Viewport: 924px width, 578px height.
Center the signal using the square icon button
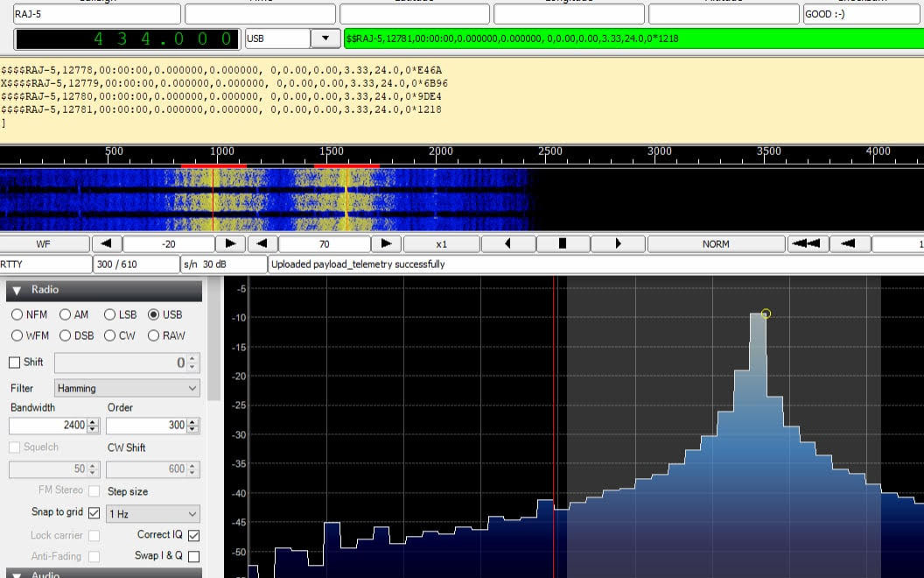coord(563,243)
